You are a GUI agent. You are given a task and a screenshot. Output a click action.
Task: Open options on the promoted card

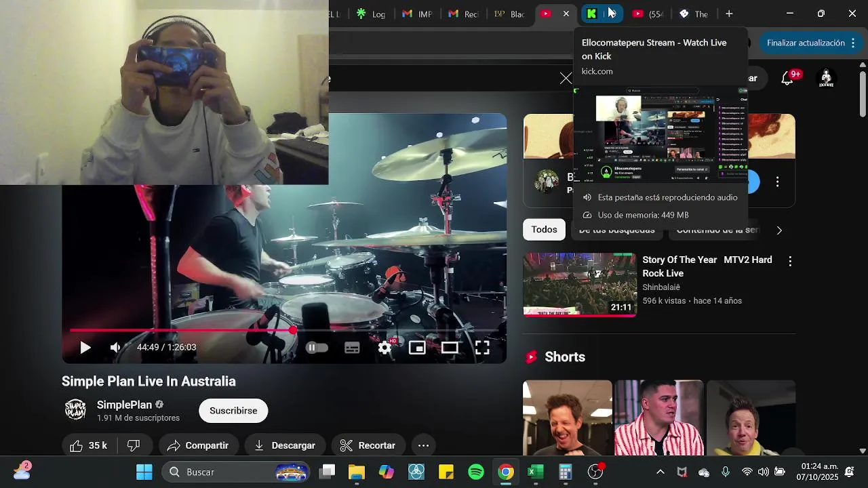coord(777,182)
